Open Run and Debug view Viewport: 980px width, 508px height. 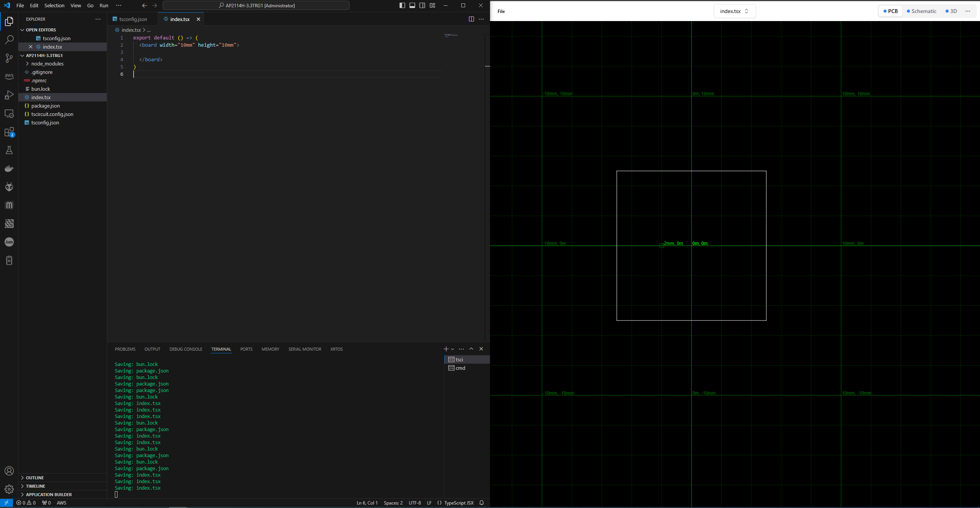[x=9, y=95]
